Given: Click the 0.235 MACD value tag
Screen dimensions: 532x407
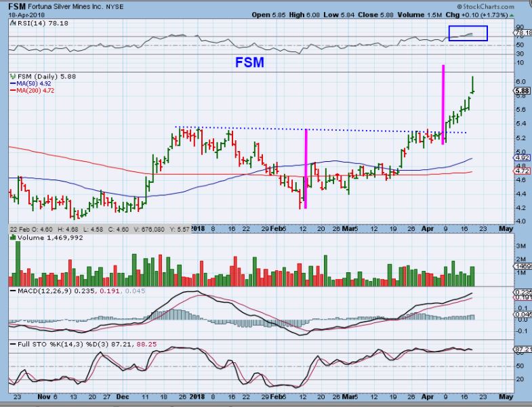Looking at the screenshot, I should (x=523, y=292).
